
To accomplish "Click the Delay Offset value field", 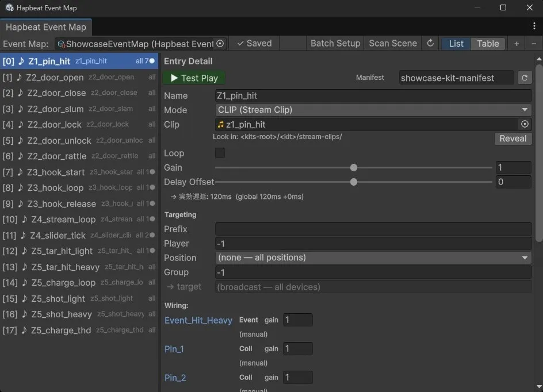I will [x=513, y=182].
